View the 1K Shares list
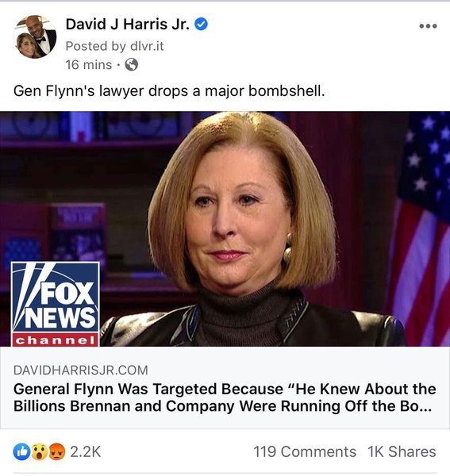This screenshot has height=476, width=450. point(402,451)
